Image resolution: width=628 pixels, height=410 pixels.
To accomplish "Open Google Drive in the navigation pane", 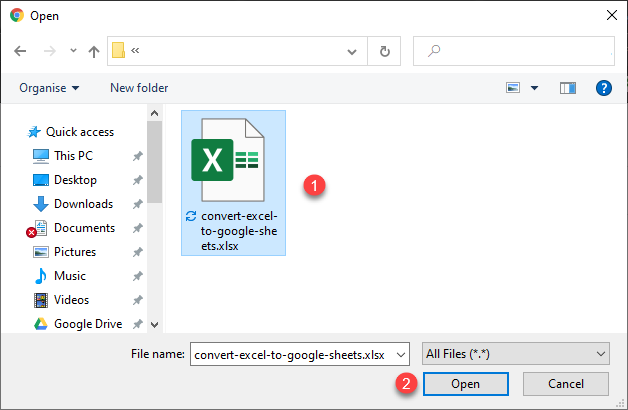I will click(87, 324).
